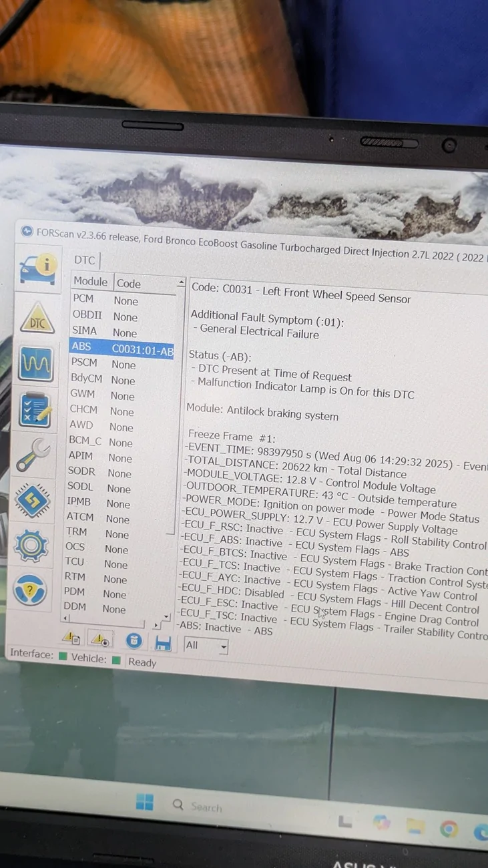Click the FORScan title bar logo
Image resolution: width=488 pixels, height=868 pixels.
coord(27,231)
